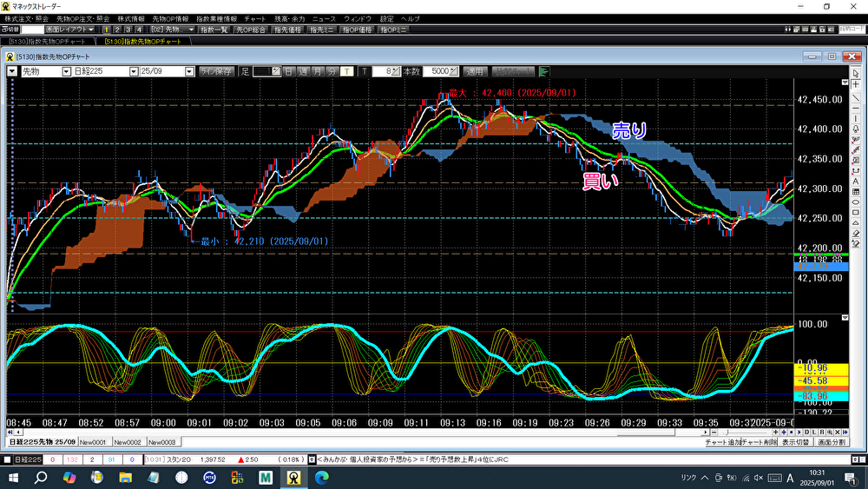The height and width of the screenshot is (489, 868).
Task: Click the ライン保存 button
Action: point(215,71)
